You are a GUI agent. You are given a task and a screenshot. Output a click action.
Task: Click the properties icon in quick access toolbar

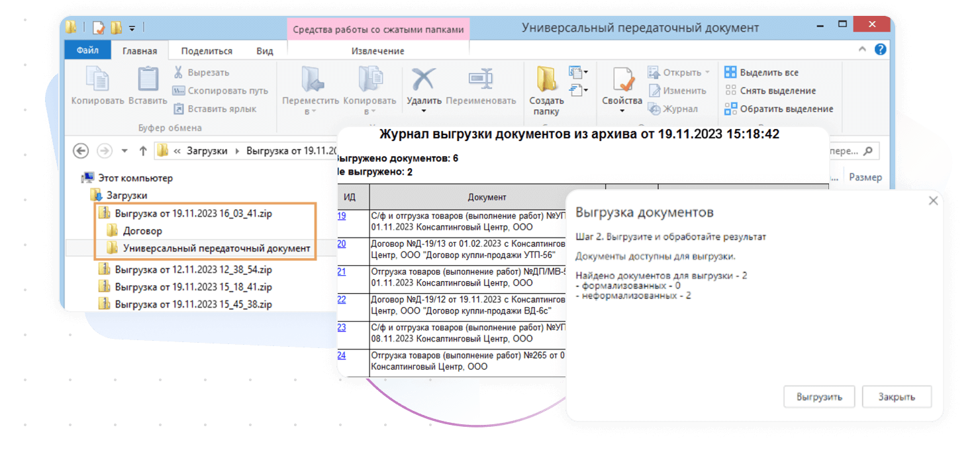(x=99, y=28)
